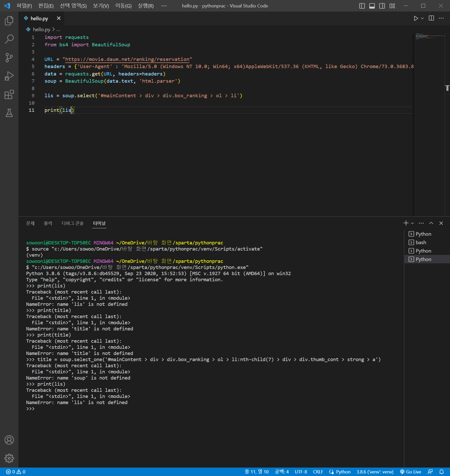Select the 터미널 panel tab

[99, 223]
